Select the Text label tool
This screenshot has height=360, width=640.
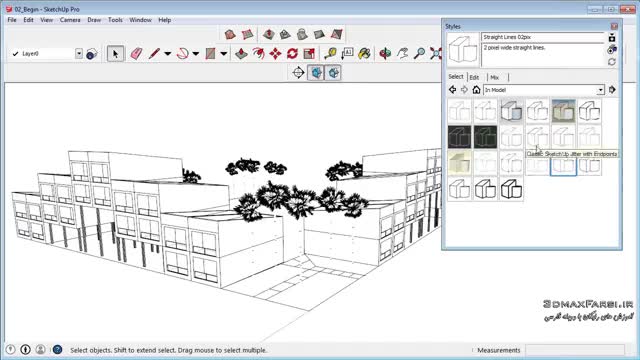pos(347,53)
